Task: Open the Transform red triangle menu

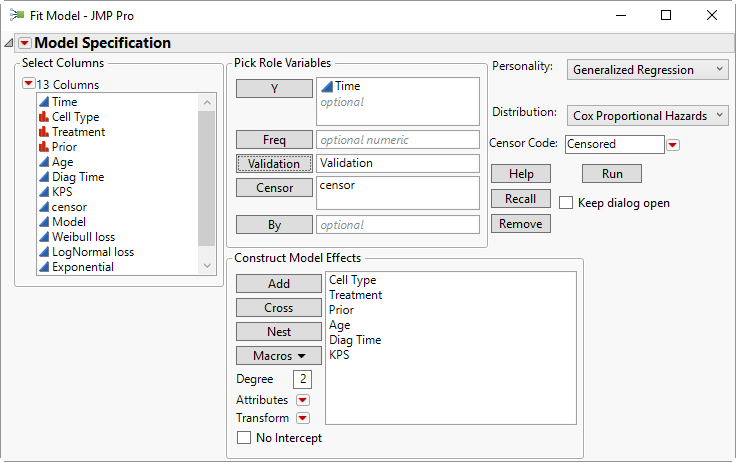Action: 303,418
